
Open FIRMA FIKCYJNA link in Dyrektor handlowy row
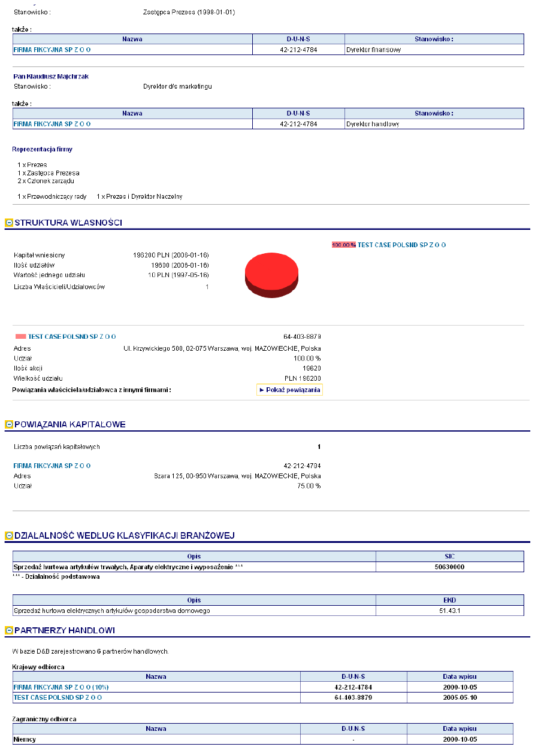(x=52, y=124)
